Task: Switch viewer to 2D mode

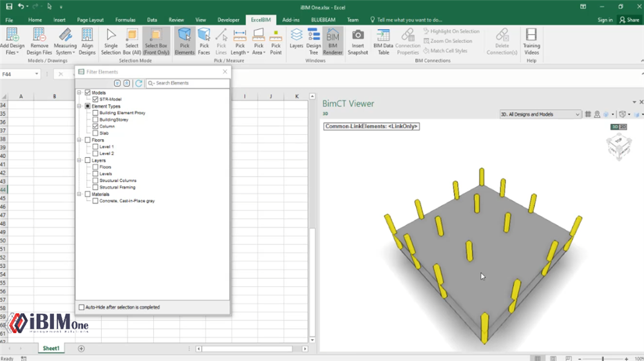Action: (x=623, y=126)
